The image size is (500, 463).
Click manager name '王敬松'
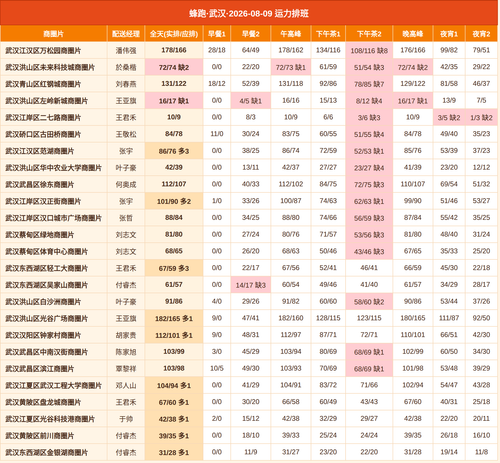[x=126, y=134]
